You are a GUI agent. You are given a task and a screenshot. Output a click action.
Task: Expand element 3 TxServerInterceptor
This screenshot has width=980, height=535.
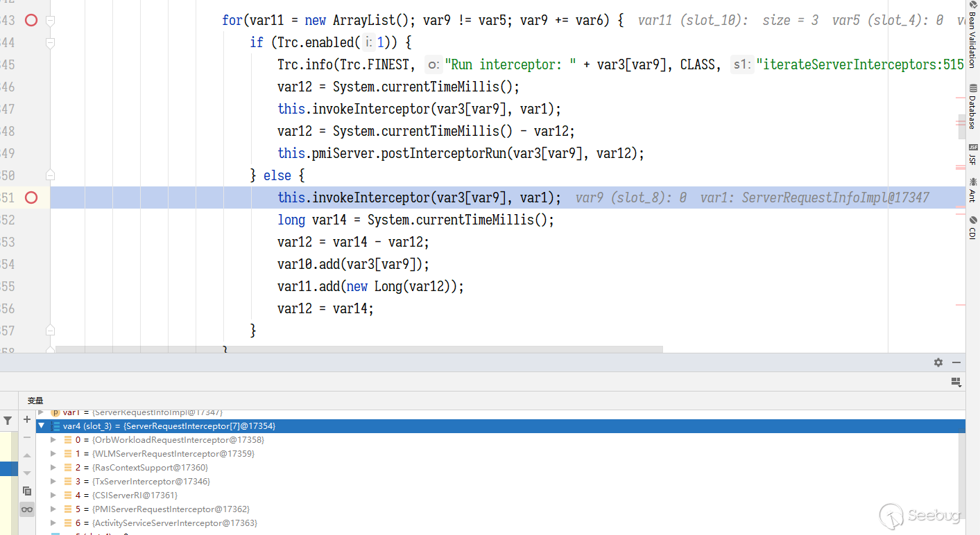53,482
